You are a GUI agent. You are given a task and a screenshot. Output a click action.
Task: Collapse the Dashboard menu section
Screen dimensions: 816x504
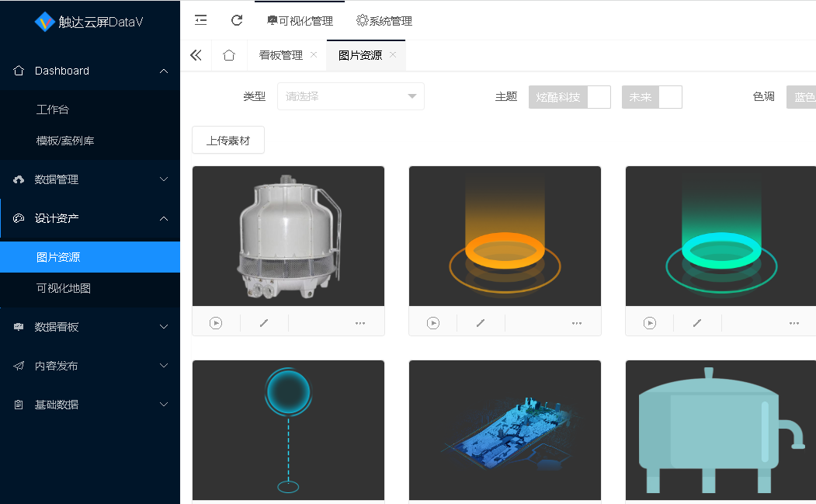pyautogui.click(x=90, y=71)
